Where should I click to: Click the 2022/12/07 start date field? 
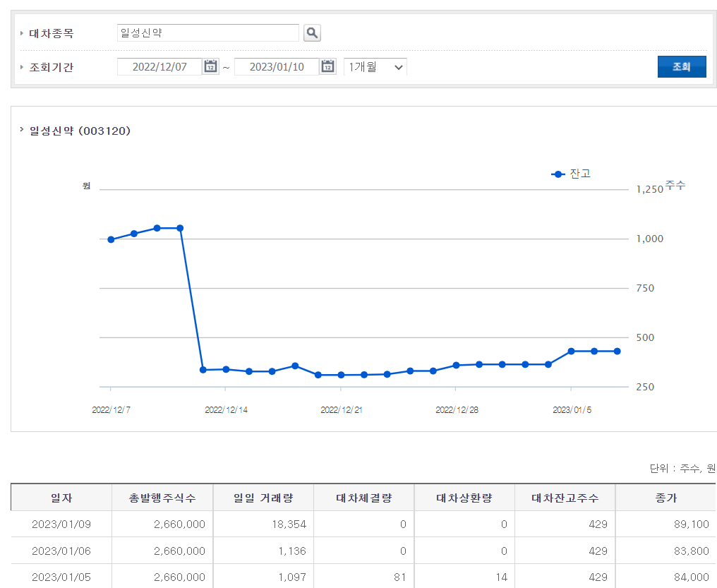point(159,67)
